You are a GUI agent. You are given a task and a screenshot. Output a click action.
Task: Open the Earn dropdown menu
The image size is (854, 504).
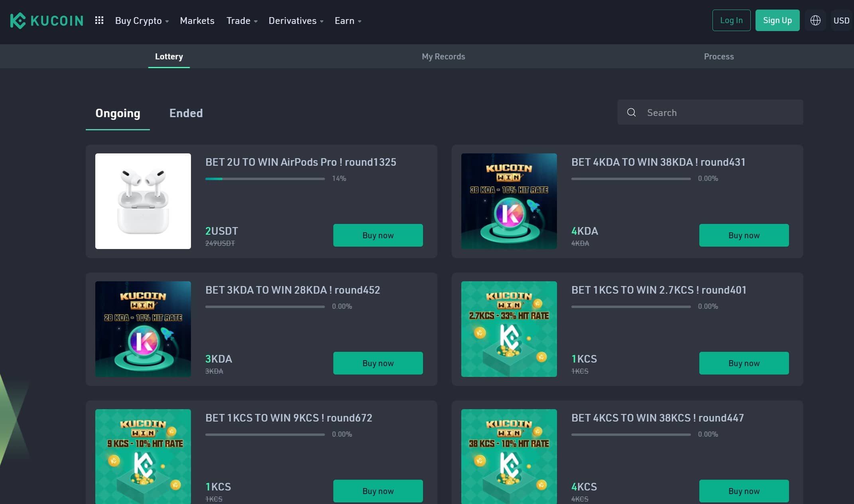pyautogui.click(x=348, y=21)
